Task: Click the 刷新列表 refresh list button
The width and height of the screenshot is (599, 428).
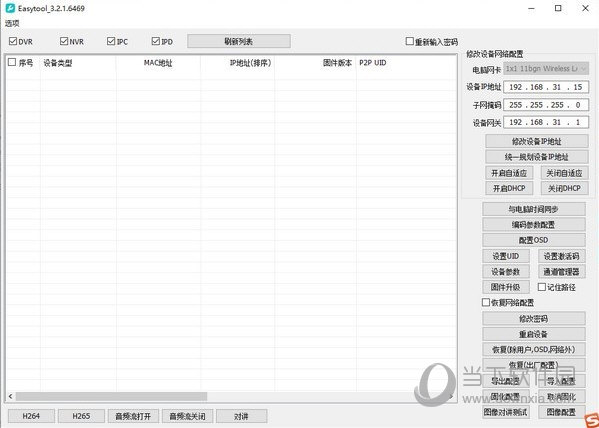Action: [x=239, y=41]
